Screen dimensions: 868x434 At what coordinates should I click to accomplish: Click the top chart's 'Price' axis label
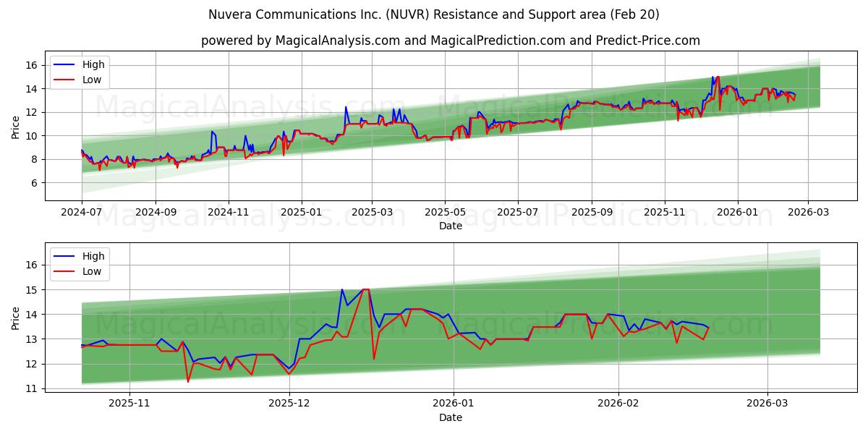(x=16, y=125)
